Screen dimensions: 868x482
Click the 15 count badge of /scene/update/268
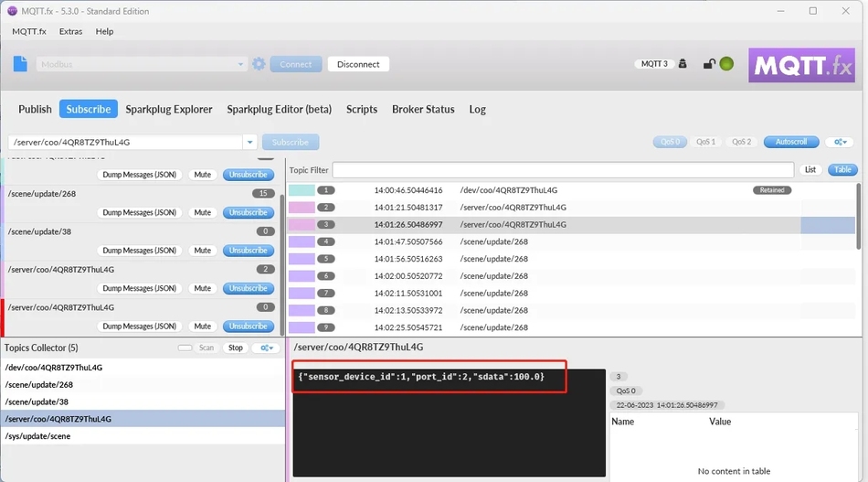coord(263,193)
